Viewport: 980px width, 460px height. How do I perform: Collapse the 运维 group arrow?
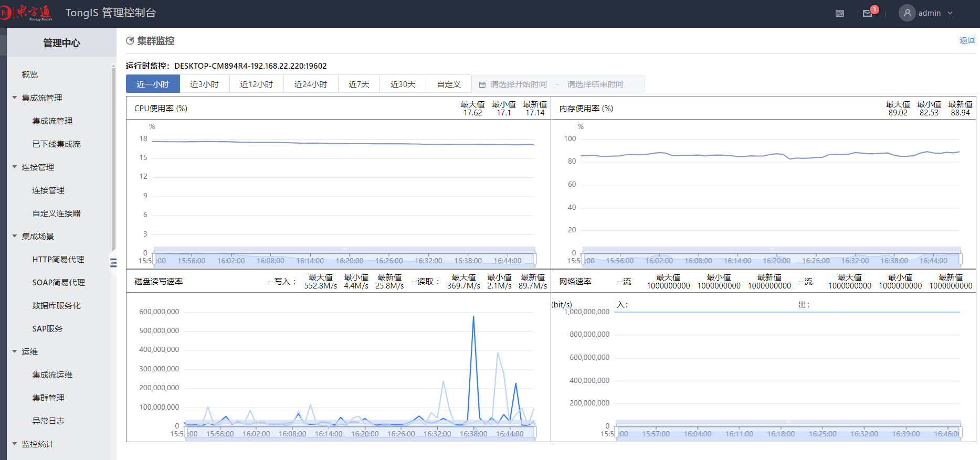pyautogui.click(x=15, y=351)
